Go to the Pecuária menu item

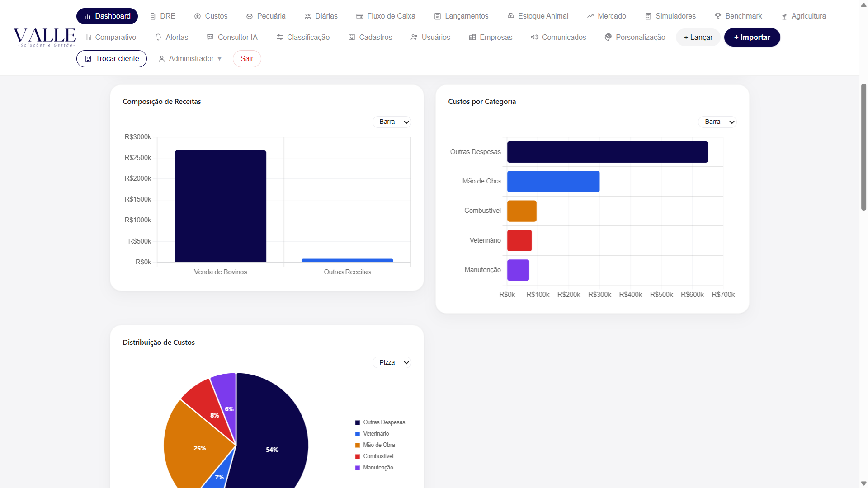[x=266, y=16]
